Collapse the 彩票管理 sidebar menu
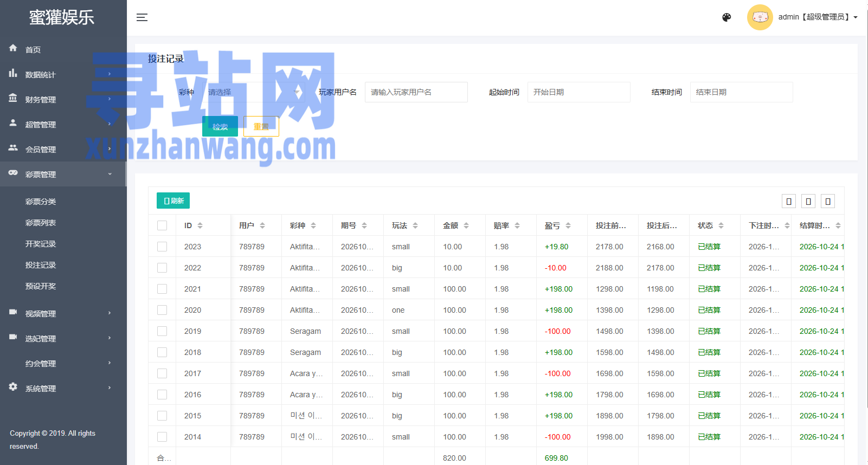Screen dimensions: 868x465 click(63, 174)
